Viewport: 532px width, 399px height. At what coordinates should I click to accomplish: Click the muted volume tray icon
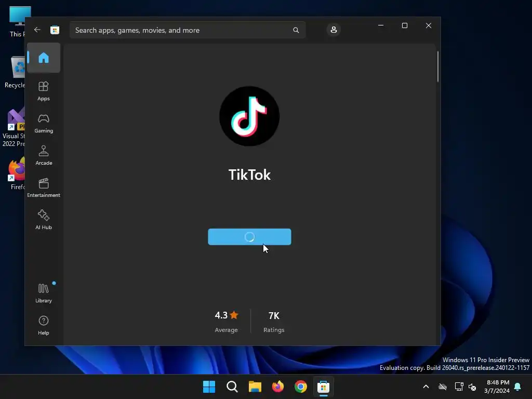click(472, 387)
